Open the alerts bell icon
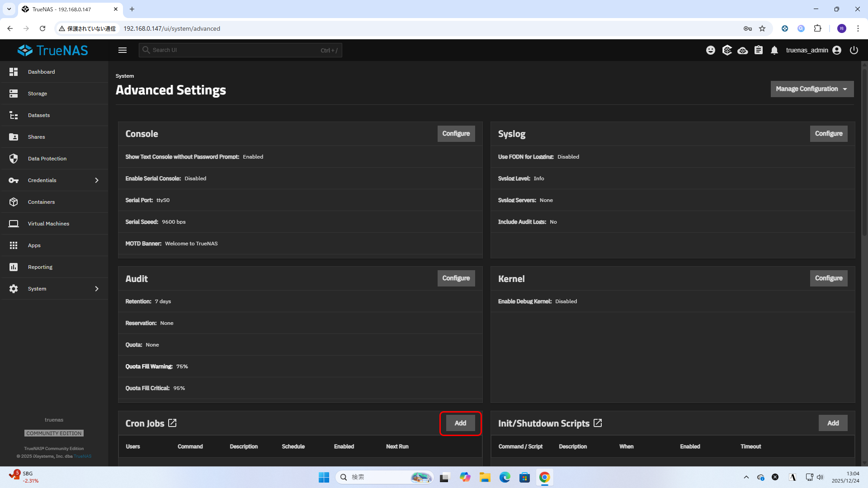This screenshot has width=868, height=488. tap(774, 50)
